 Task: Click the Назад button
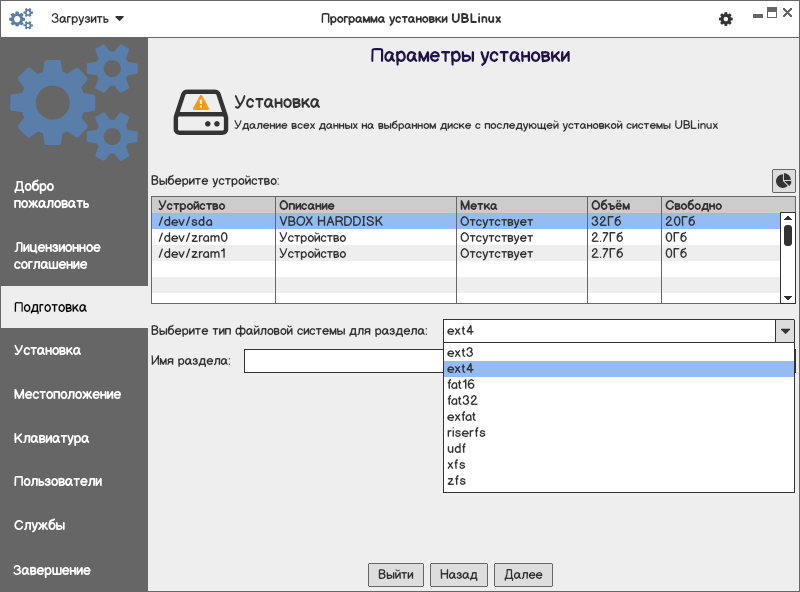coord(459,575)
